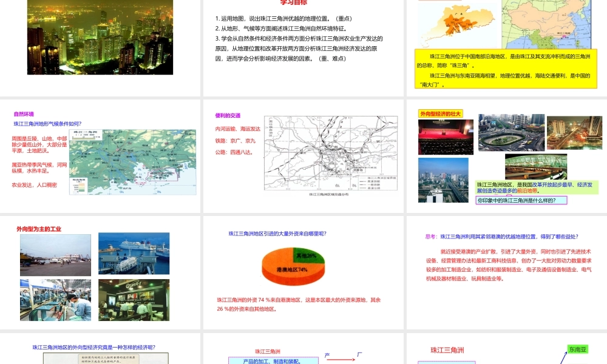Click objective 1 about 珠江三角洲优越的地理位置

pyautogui.click(x=283, y=19)
